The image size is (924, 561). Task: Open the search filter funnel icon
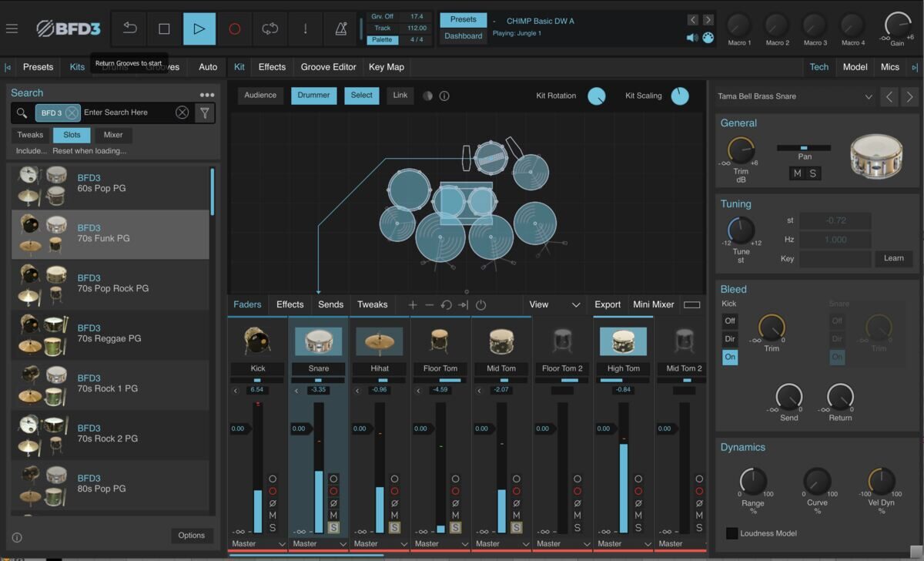pyautogui.click(x=205, y=112)
